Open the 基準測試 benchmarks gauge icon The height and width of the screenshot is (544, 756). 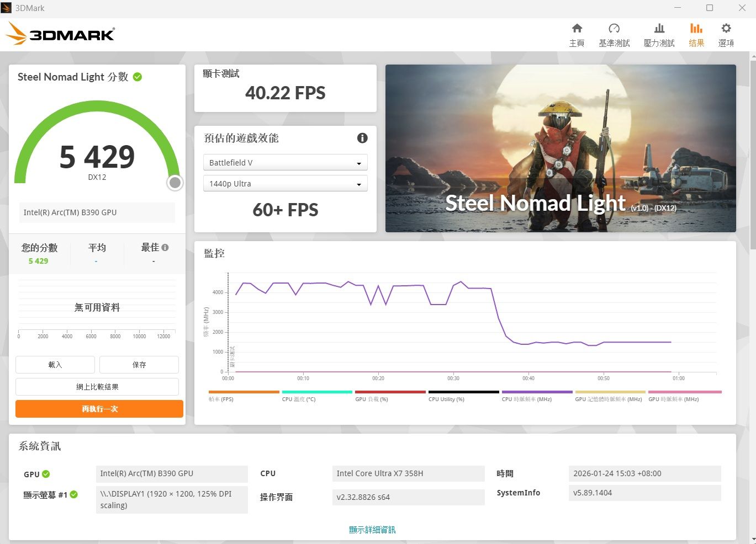(614, 28)
